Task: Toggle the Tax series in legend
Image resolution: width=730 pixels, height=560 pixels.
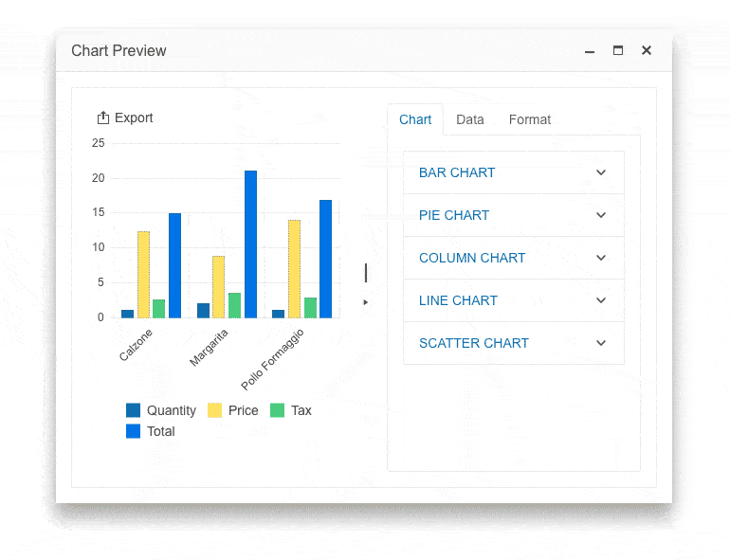Action: [291, 410]
